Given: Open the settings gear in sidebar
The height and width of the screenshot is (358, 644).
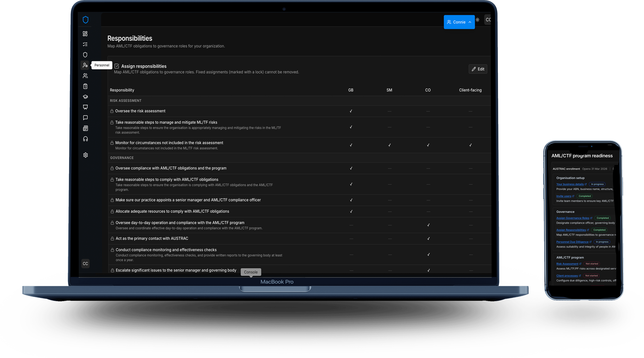Looking at the screenshot, I should [86, 155].
